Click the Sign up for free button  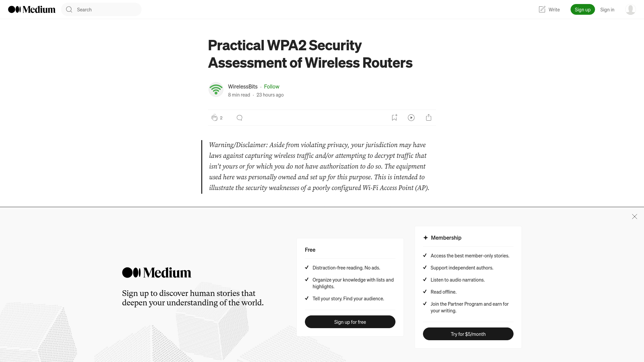350,322
